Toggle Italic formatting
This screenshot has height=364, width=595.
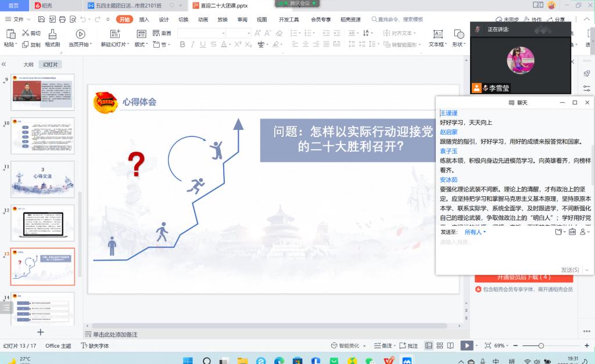(x=193, y=44)
